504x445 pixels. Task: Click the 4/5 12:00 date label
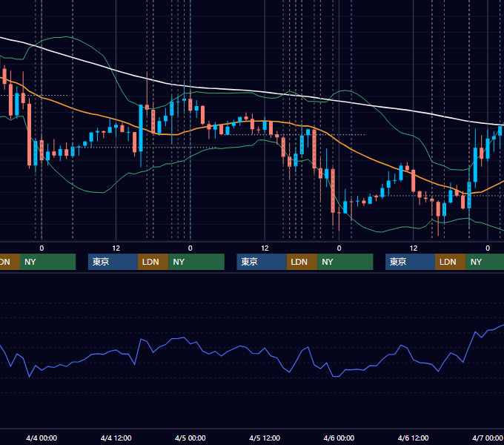coord(265,438)
